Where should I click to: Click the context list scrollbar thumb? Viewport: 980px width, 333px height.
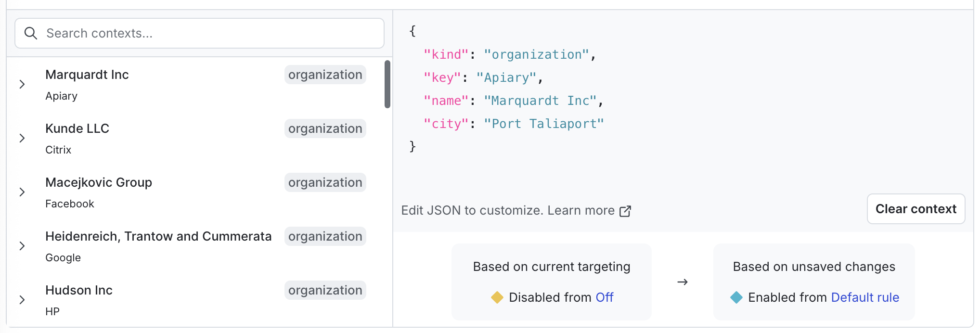pyautogui.click(x=387, y=84)
